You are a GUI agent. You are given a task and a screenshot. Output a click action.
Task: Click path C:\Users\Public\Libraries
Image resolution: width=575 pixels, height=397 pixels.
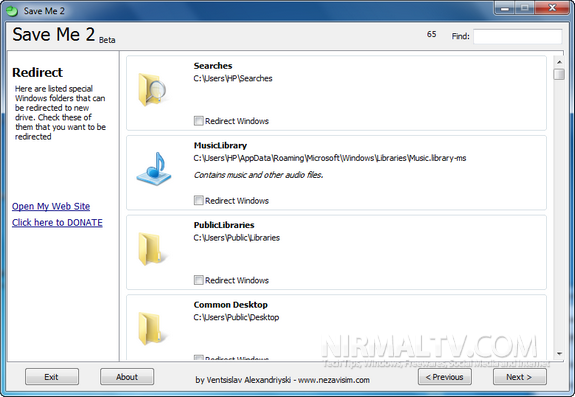(237, 238)
